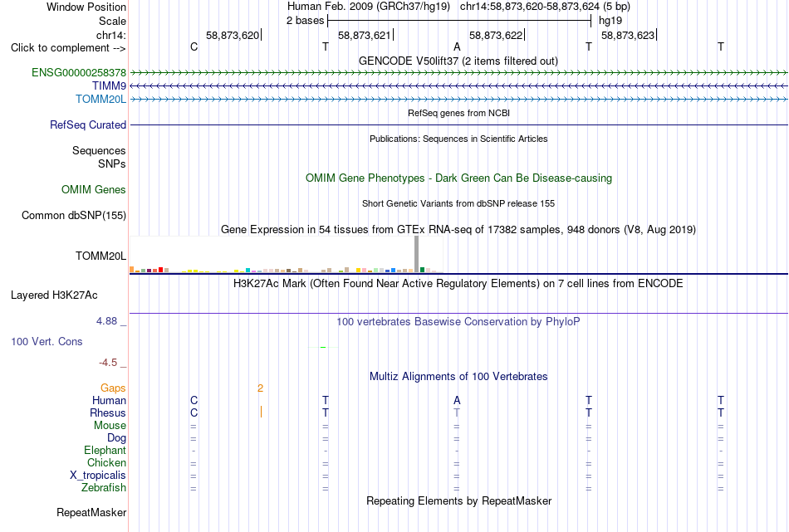Open the Multiz Alignments of 100 Vertebrates title
789x532 pixels.
(458, 377)
